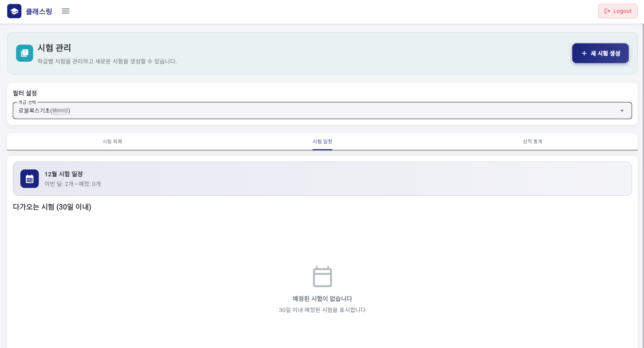Click the calendar icon on 12월 시험 일정 card
This screenshot has width=644, height=348.
(29, 178)
